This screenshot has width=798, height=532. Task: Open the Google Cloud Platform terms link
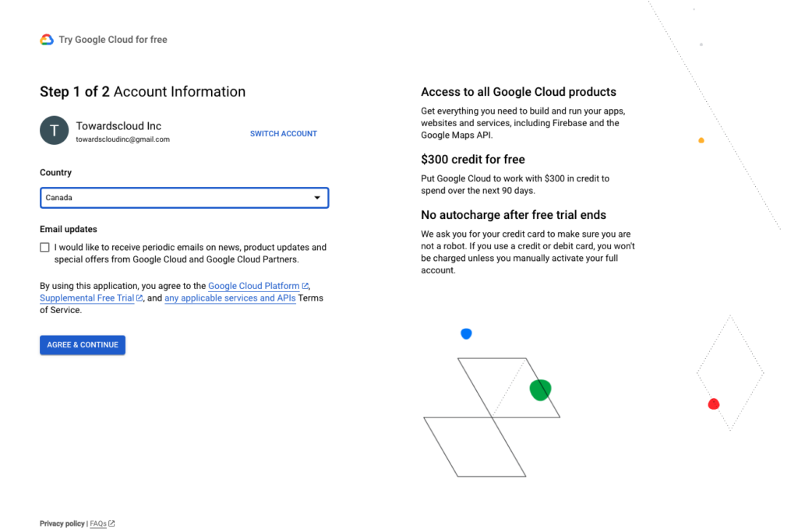[x=253, y=286]
